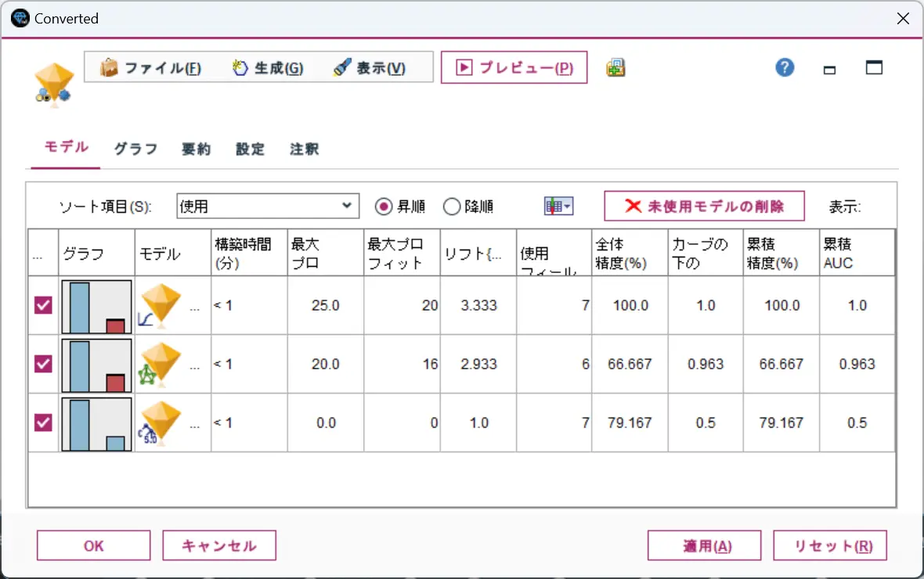The height and width of the screenshot is (579, 924).
Task: Expand the column display options dropdown icon
Action: tap(558, 206)
